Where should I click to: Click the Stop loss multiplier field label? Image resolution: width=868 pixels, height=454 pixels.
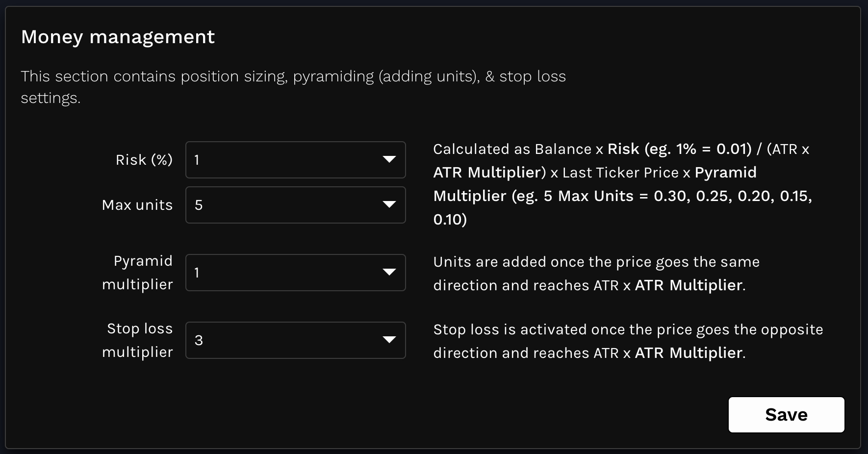click(138, 340)
